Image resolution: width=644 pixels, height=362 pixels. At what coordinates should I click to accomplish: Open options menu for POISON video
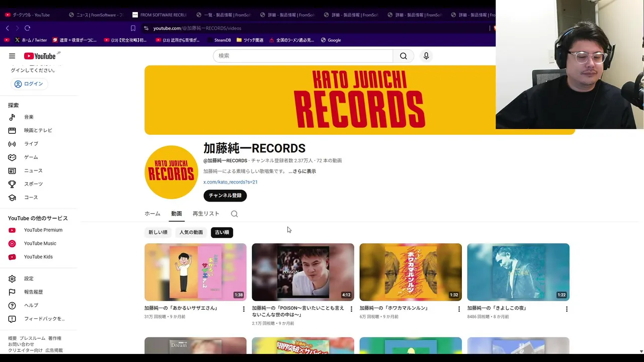tap(351, 309)
